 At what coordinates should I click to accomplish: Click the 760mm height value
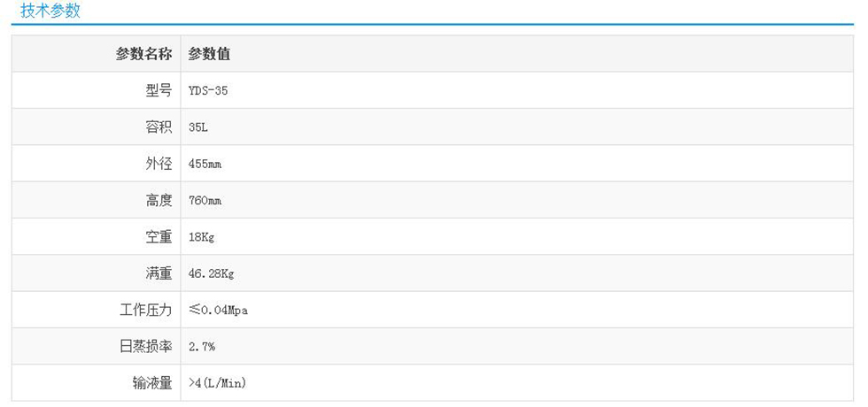click(205, 201)
